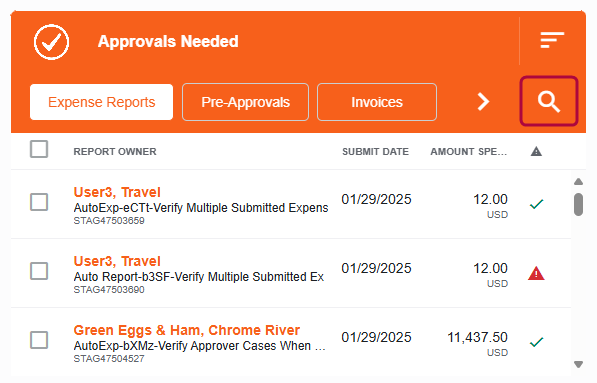The height and width of the screenshot is (383, 597).
Task: Switch to the Invoices tab
Action: point(377,102)
